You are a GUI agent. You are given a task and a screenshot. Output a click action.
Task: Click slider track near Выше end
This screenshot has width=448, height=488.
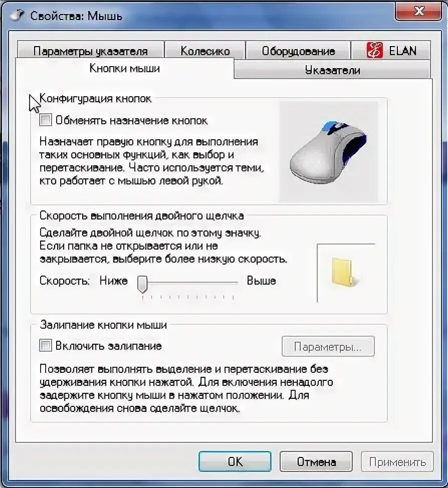click(x=230, y=283)
